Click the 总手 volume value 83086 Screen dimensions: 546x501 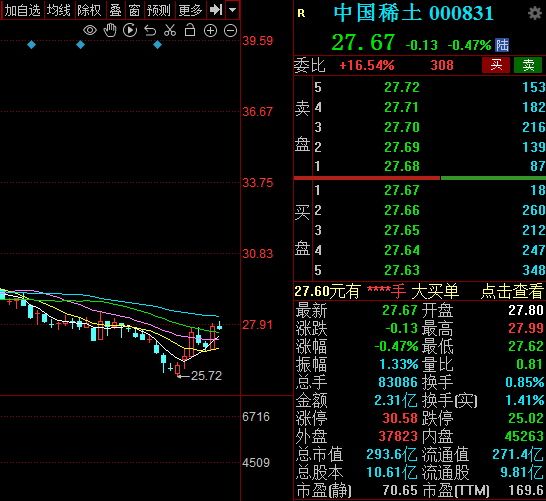tap(398, 382)
